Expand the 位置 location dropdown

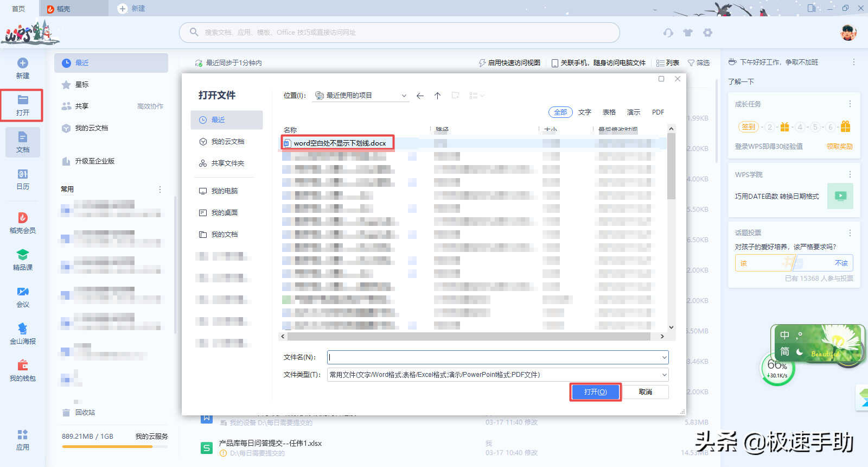pyautogui.click(x=404, y=96)
